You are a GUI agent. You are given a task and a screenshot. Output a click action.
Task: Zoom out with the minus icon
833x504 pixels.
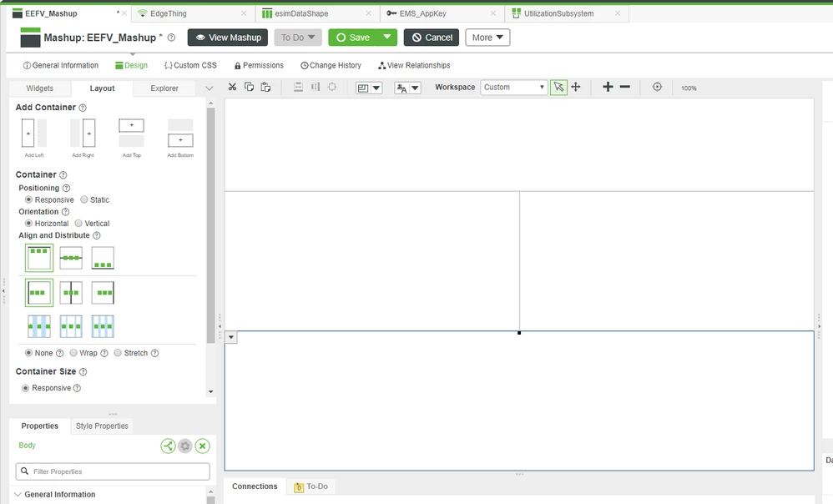click(x=624, y=87)
